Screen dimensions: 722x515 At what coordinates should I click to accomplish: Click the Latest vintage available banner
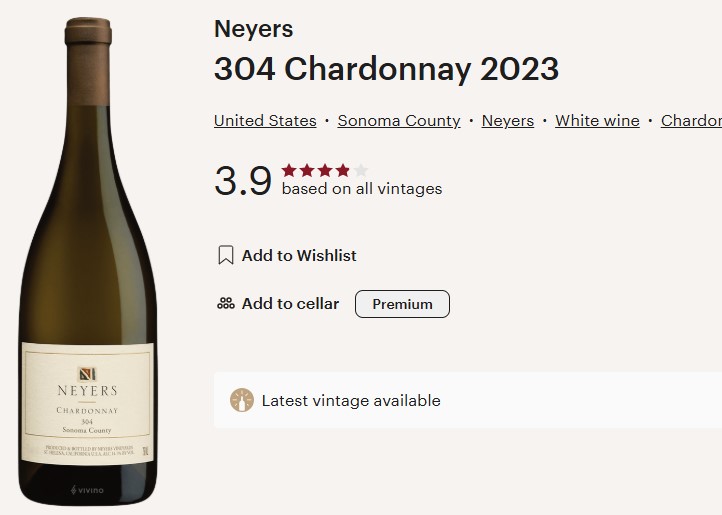coord(468,400)
